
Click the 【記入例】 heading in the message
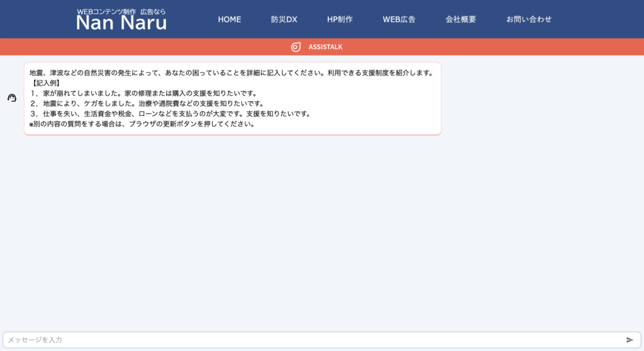click(x=45, y=83)
